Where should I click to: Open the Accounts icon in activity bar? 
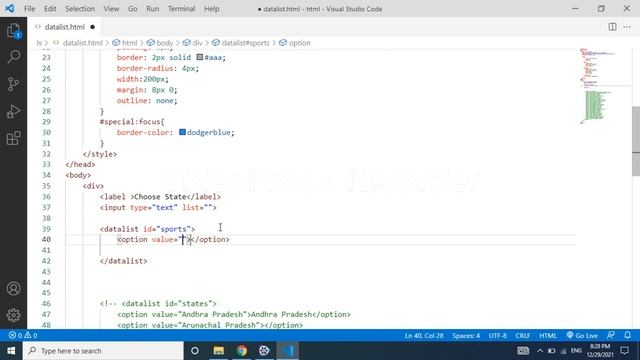13,289
